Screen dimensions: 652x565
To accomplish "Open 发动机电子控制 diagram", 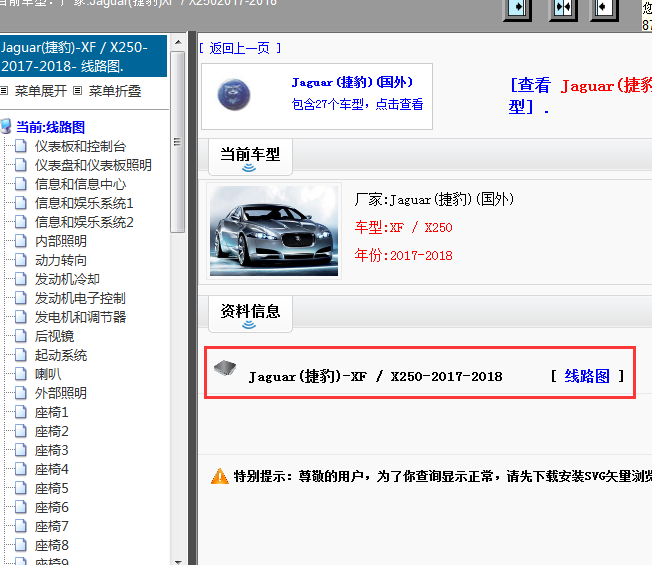I will (80, 298).
